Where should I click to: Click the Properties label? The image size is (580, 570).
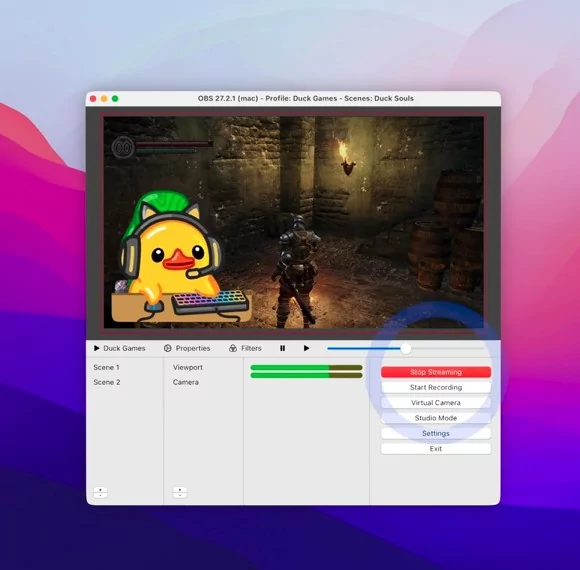[x=193, y=348]
